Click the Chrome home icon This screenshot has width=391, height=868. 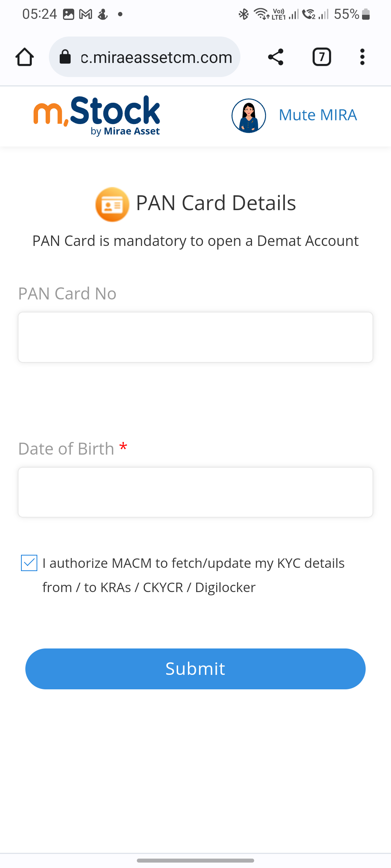[24, 57]
